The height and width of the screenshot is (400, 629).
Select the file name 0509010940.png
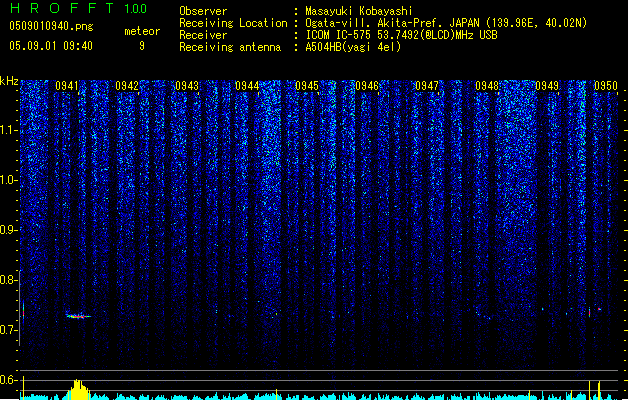click(x=51, y=26)
